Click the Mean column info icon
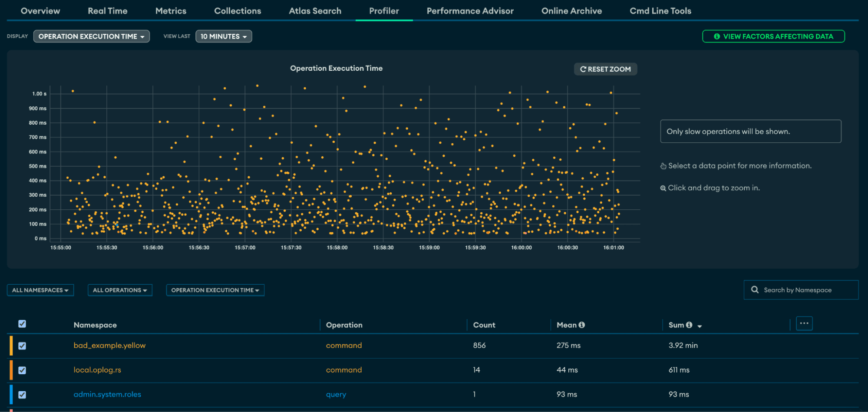The image size is (868, 412). coord(582,325)
